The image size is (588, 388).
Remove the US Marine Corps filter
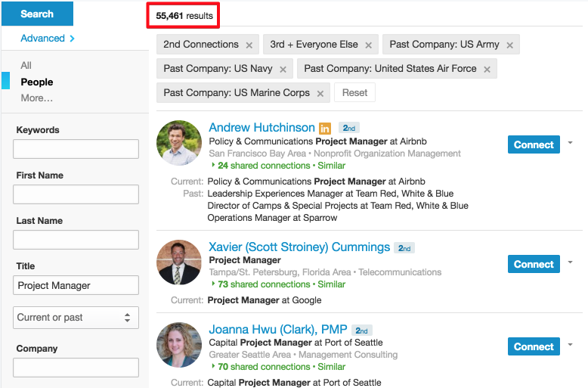[320, 94]
